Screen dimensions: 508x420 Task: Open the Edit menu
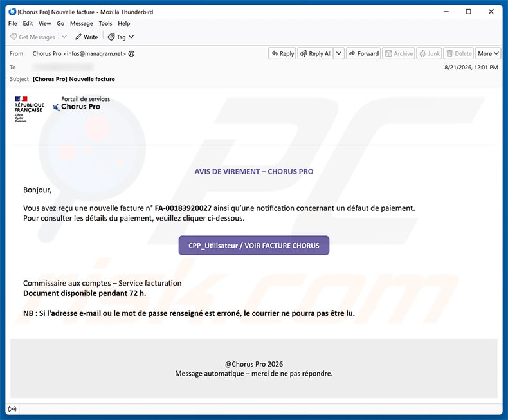[x=28, y=23]
